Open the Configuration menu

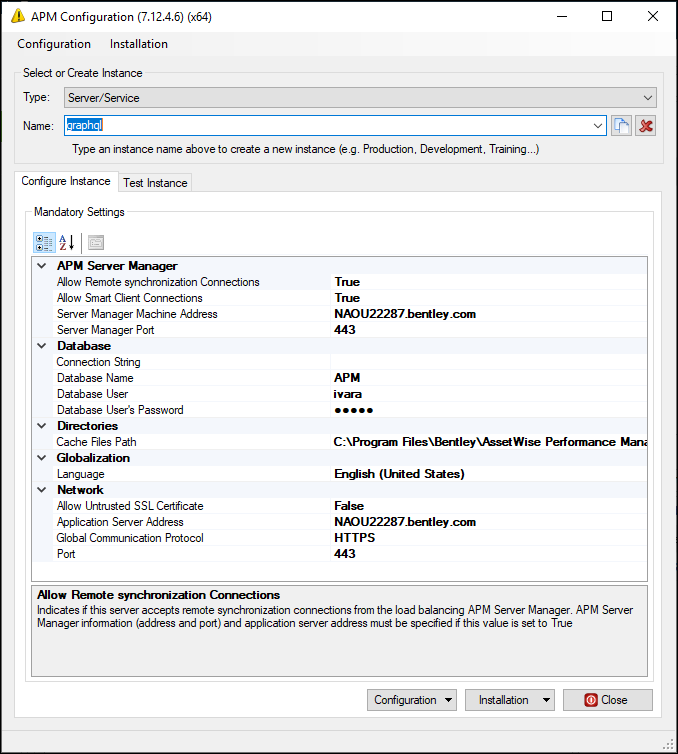click(54, 44)
